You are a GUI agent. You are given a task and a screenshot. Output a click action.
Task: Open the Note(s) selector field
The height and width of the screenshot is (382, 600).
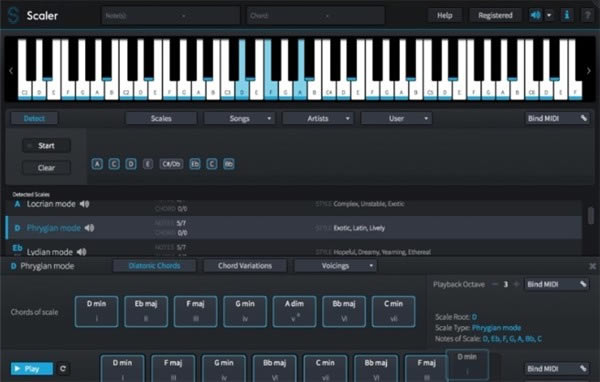pyautogui.click(x=171, y=16)
